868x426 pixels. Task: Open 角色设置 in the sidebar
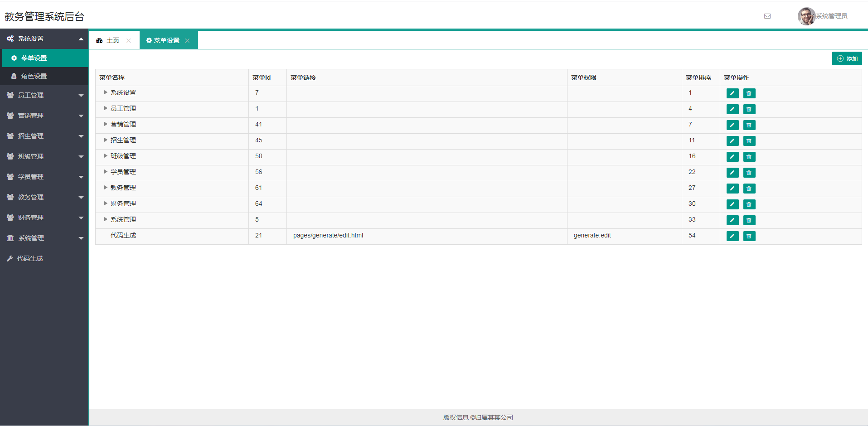coord(34,76)
